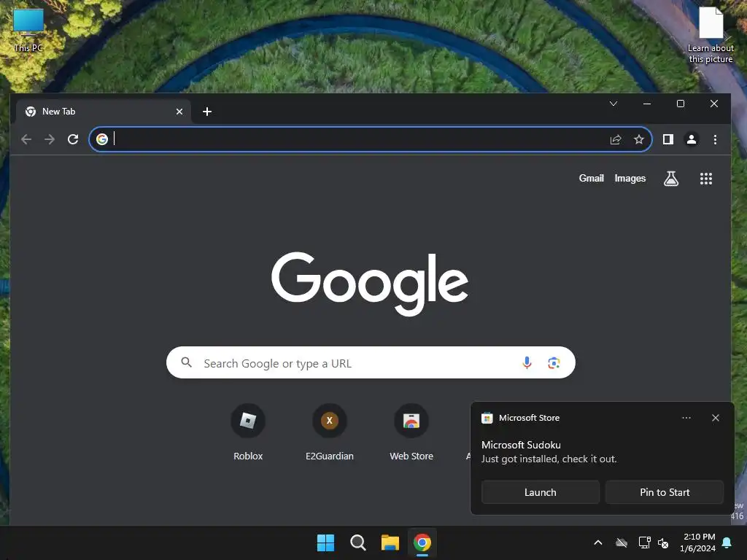The height and width of the screenshot is (560, 747).
Task: Click the Microsoft Store notification app icon
Action: [487, 418]
